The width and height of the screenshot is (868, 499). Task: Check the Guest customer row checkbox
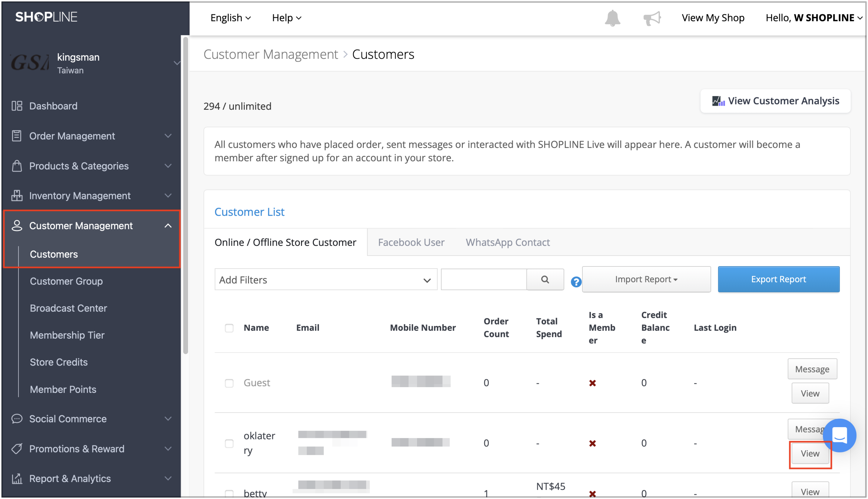click(x=229, y=383)
